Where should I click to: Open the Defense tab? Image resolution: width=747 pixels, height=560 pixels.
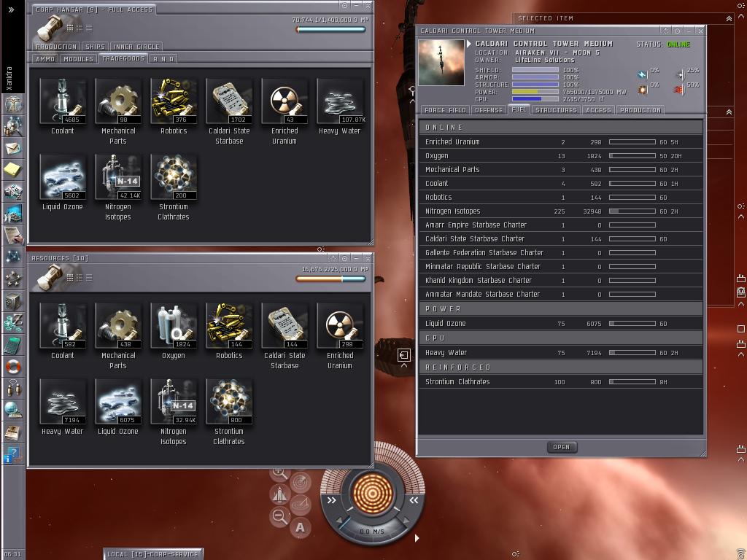(x=489, y=110)
